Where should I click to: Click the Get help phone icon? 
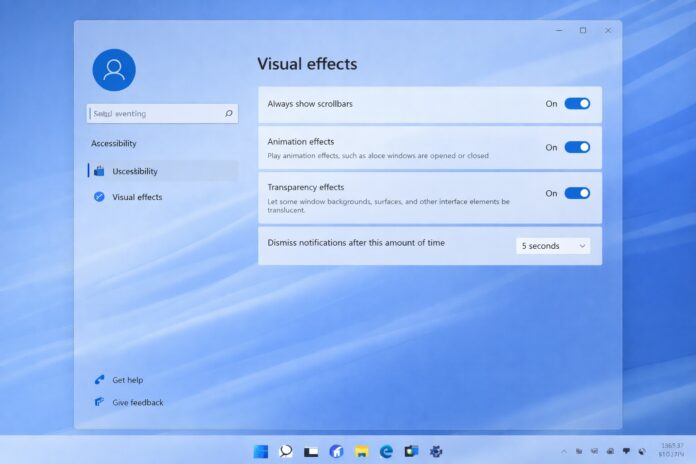pos(99,380)
